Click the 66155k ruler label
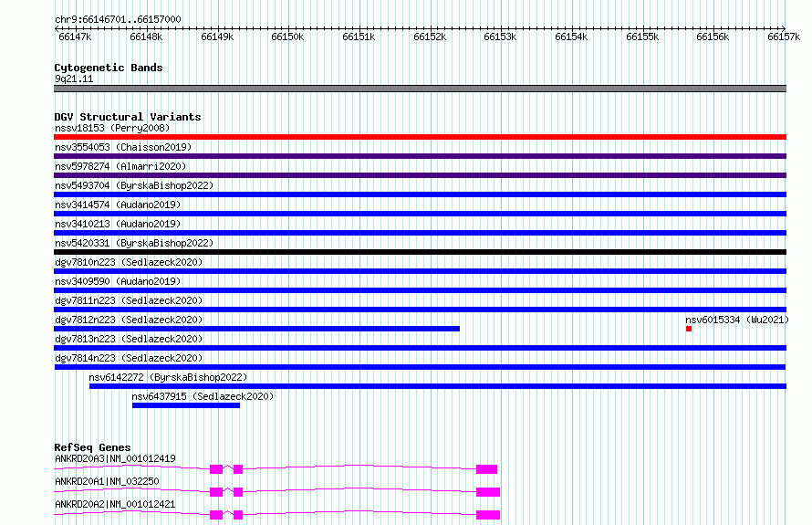The height and width of the screenshot is (525, 812). coord(642,37)
